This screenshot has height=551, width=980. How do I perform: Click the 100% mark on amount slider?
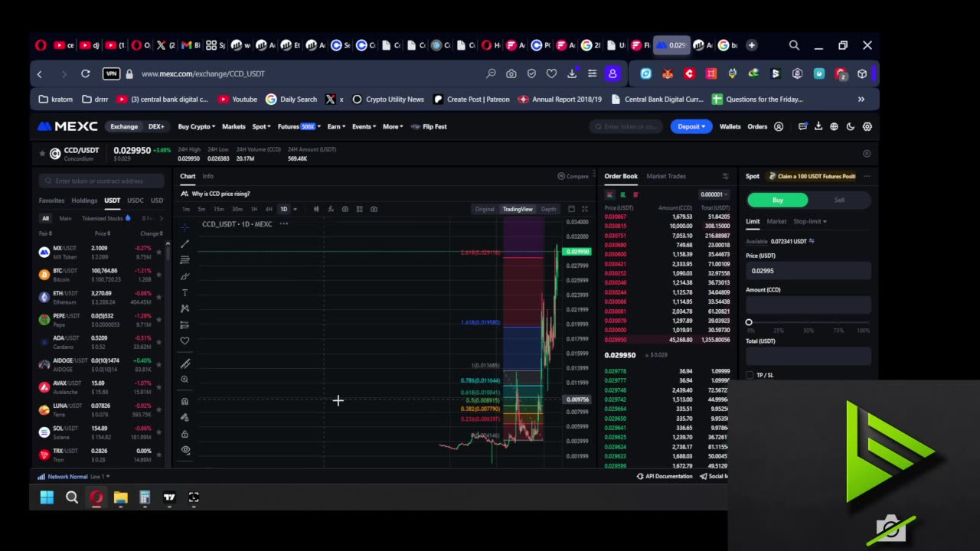coord(863,331)
